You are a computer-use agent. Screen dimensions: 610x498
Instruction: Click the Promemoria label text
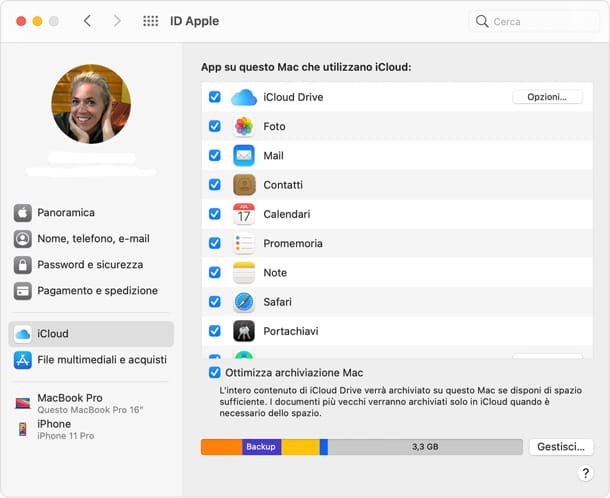coord(293,244)
